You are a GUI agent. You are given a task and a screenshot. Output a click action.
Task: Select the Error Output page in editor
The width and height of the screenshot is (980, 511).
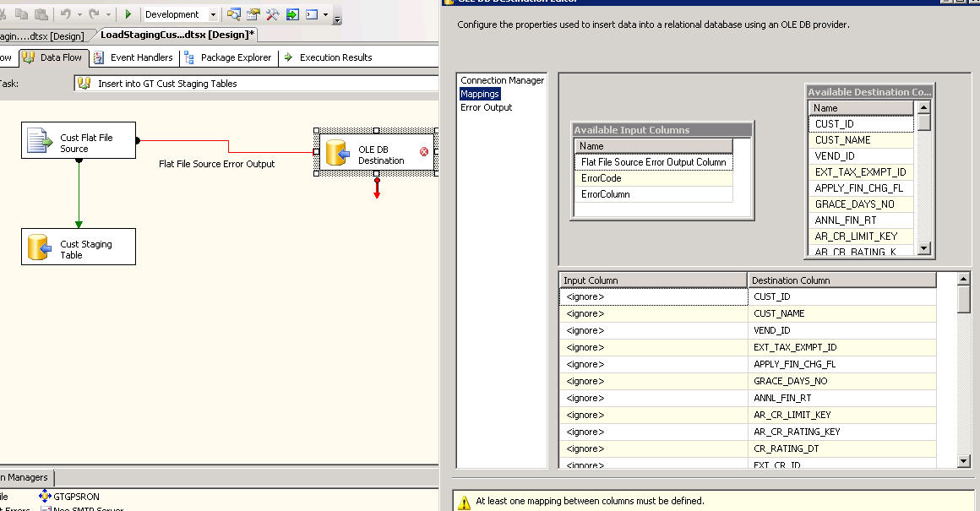487,107
